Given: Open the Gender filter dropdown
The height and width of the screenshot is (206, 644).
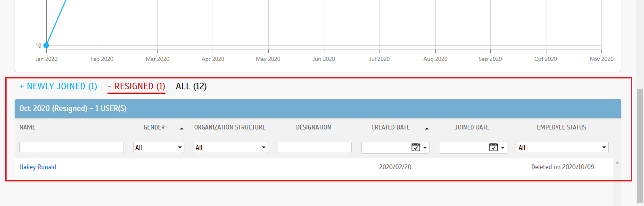Looking at the screenshot, I should coord(158,147).
